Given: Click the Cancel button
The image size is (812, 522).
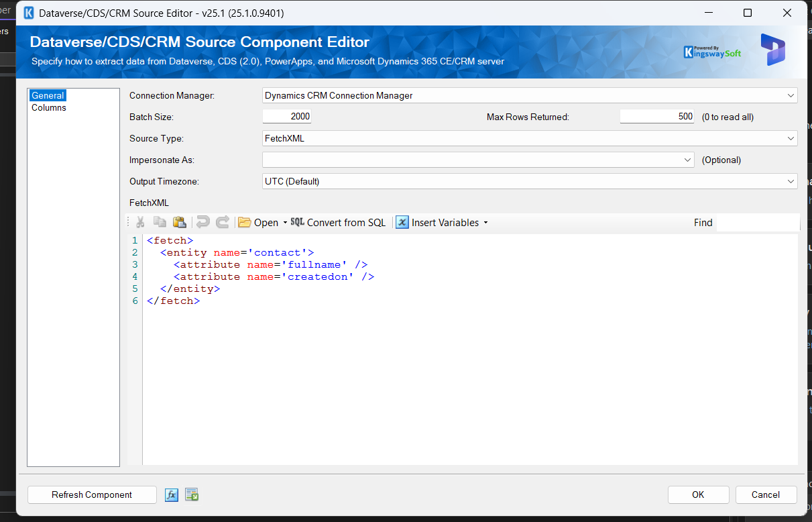Looking at the screenshot, I should tap(766, 494).
